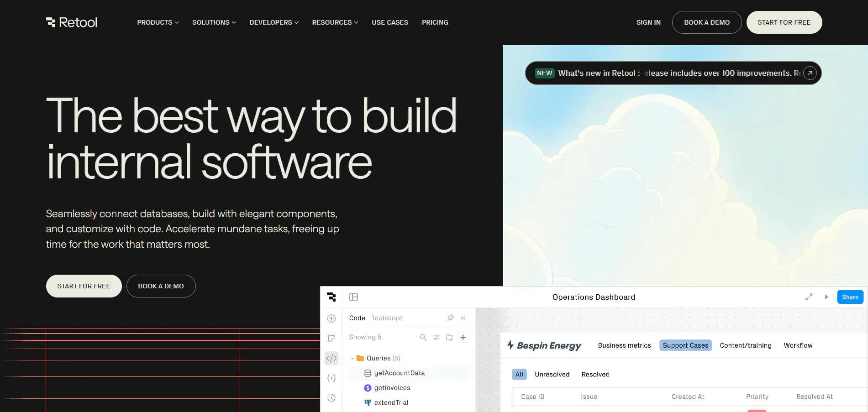Click the play preview icon
Viewport: 868px width, 412px height.
[826, 297]
